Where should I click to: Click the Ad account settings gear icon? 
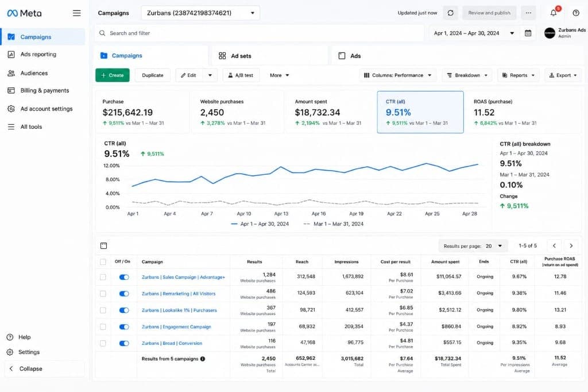pos(11,109)
